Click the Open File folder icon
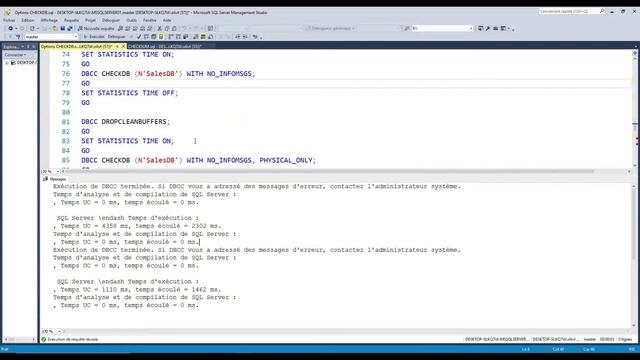 (55, 28)
